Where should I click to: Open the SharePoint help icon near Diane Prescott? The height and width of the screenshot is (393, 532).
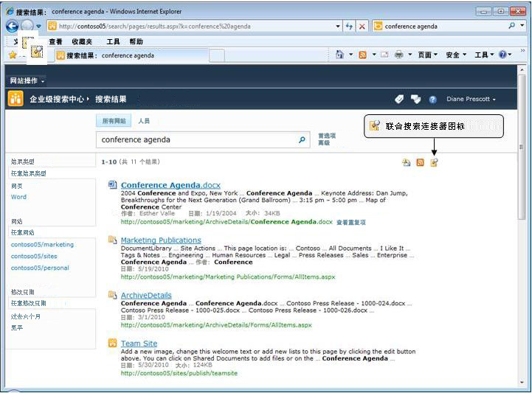[432, 100]
